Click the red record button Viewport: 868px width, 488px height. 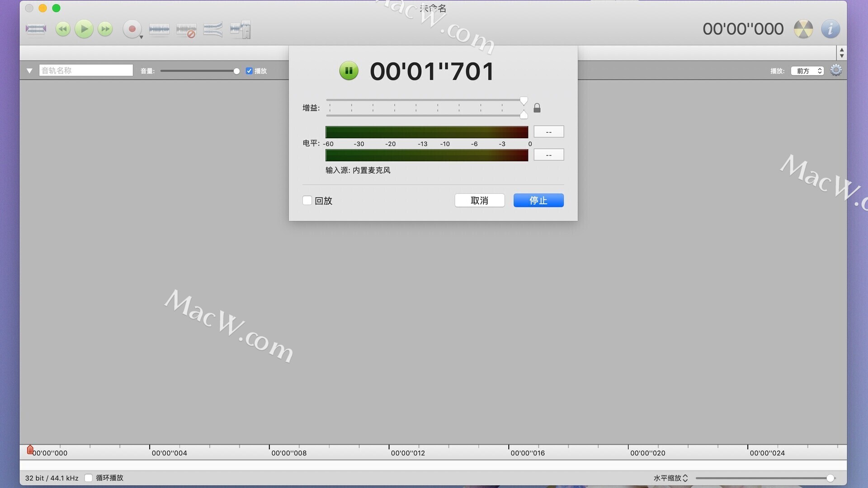tap(132, 29)
